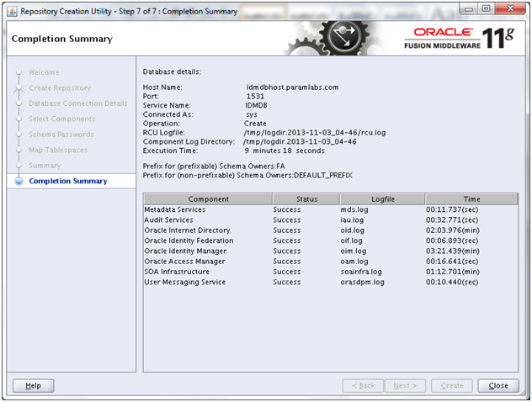Click the disabled Next button

pos(405,386)
